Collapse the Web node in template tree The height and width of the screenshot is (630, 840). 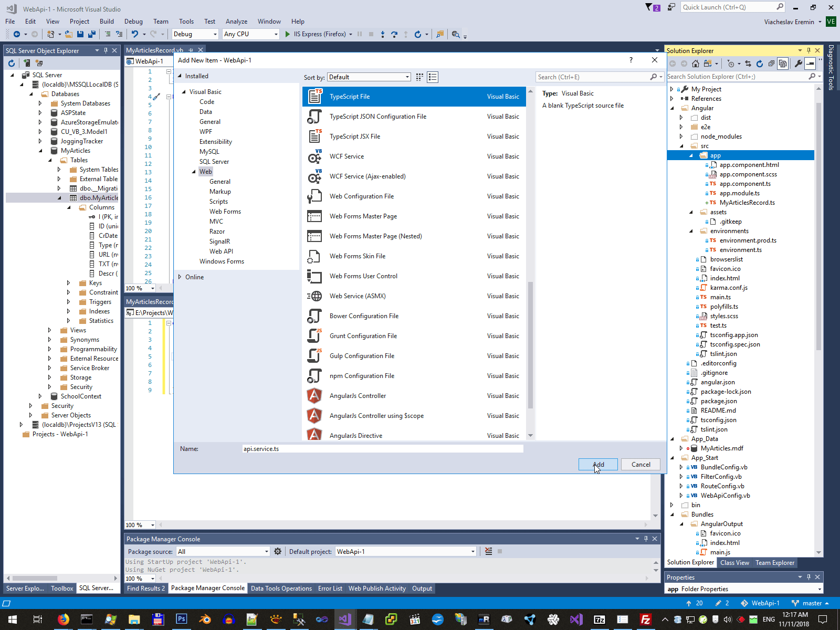(194, 172)
